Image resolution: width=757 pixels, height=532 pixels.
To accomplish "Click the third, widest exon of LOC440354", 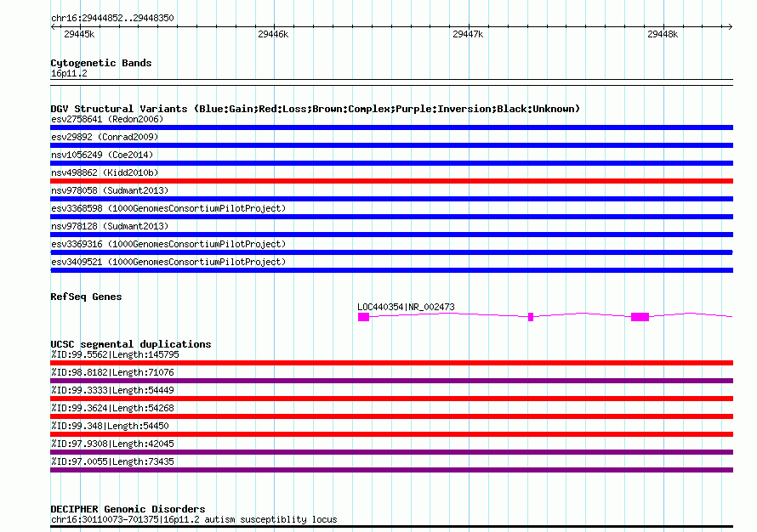I will (x=640, y=317).
